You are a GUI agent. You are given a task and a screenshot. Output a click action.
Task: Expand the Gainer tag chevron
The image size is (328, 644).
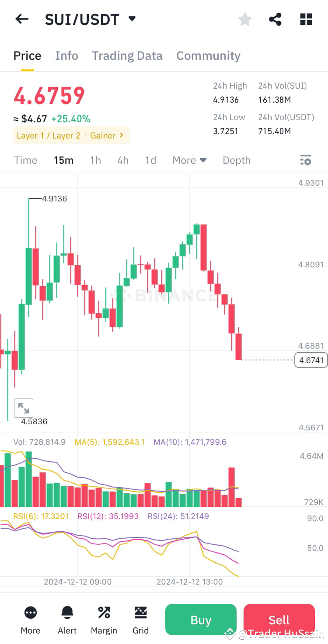pyautogui.click(x=120, y=135)
